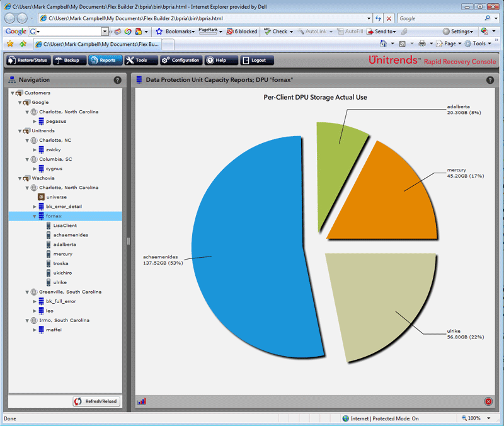Click the Refresh/Reload button
The height and width of the screenshot is (426, 504).
point(96,401)
